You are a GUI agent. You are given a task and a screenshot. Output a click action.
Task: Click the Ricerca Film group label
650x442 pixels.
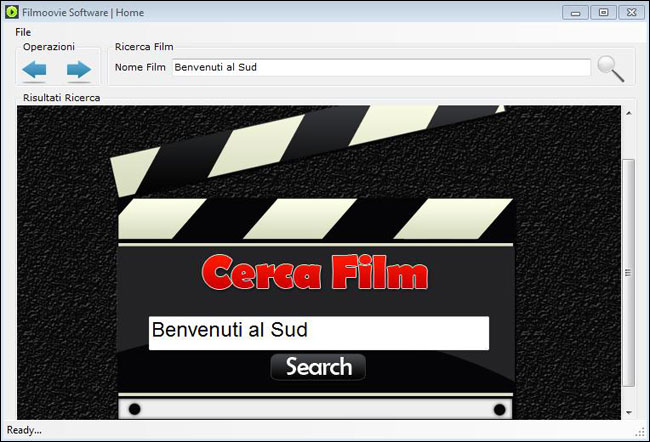(x=144, y=47)
